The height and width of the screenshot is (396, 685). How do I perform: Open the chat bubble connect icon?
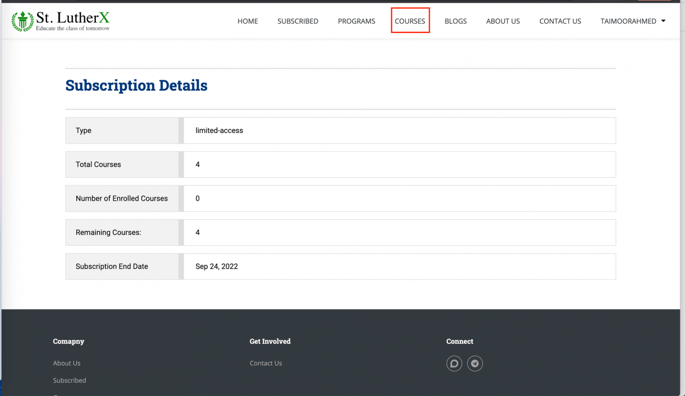454,363
